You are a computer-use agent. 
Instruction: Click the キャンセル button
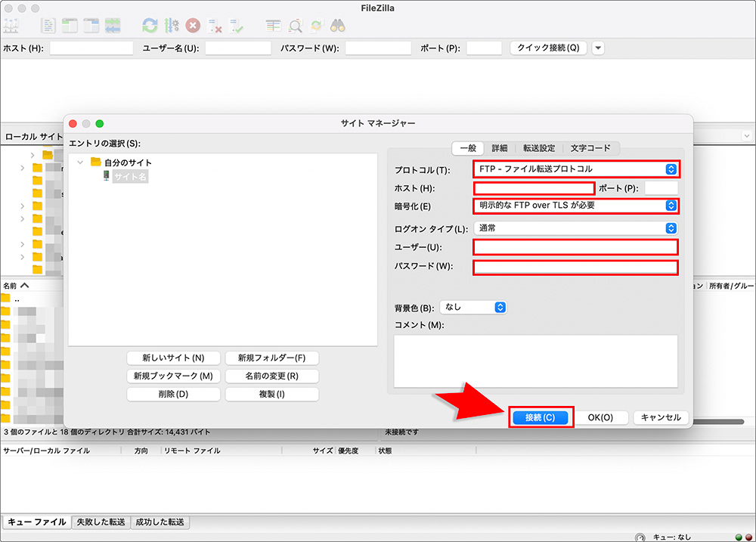[x=661, y=417]
